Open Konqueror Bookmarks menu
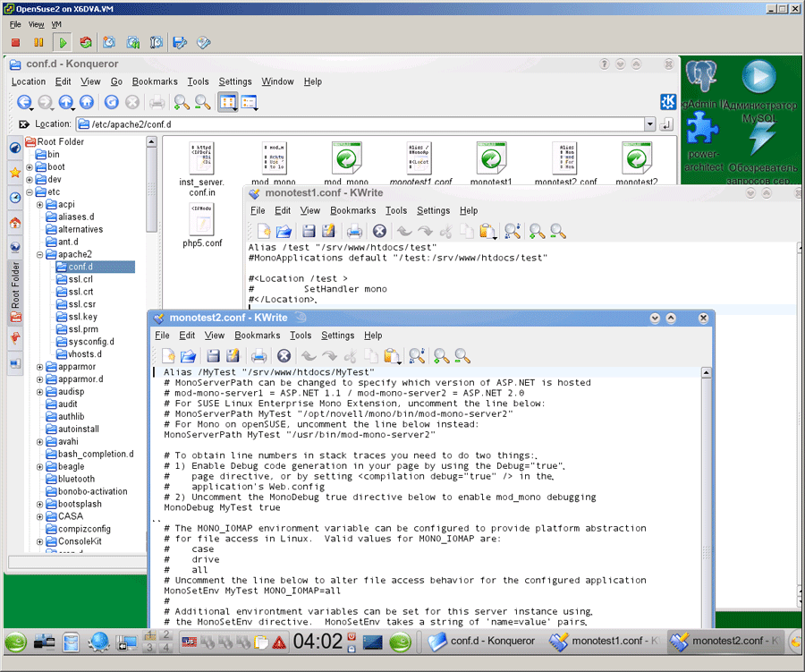 point(155,81)
